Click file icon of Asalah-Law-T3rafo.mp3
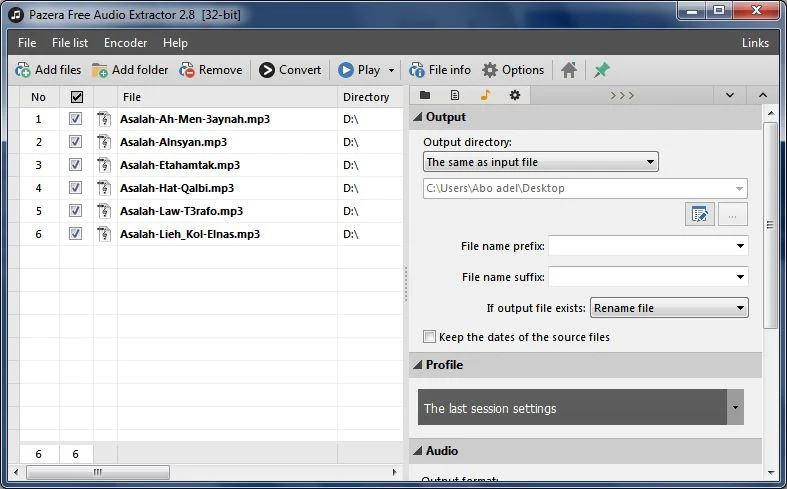The image size is (787, 489). coord(104,211)
